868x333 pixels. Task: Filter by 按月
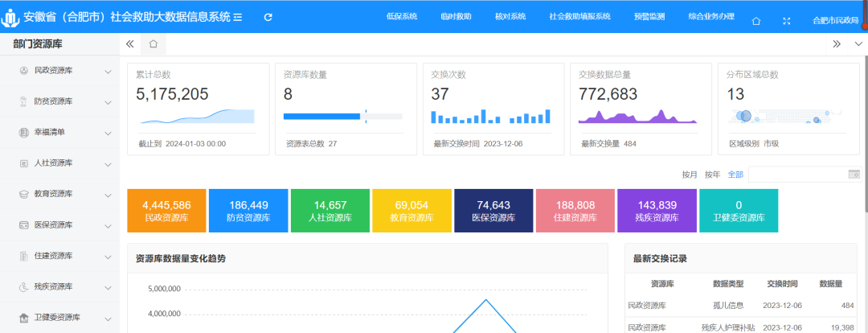690,175
